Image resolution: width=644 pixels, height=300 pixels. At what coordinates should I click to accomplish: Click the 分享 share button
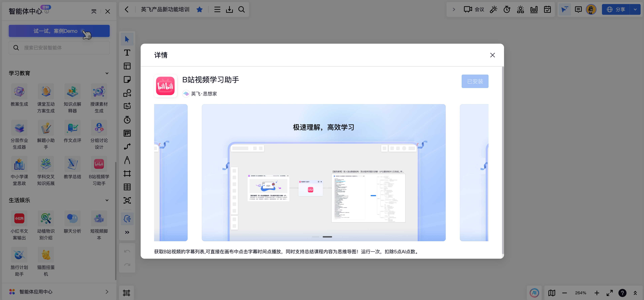616,9
